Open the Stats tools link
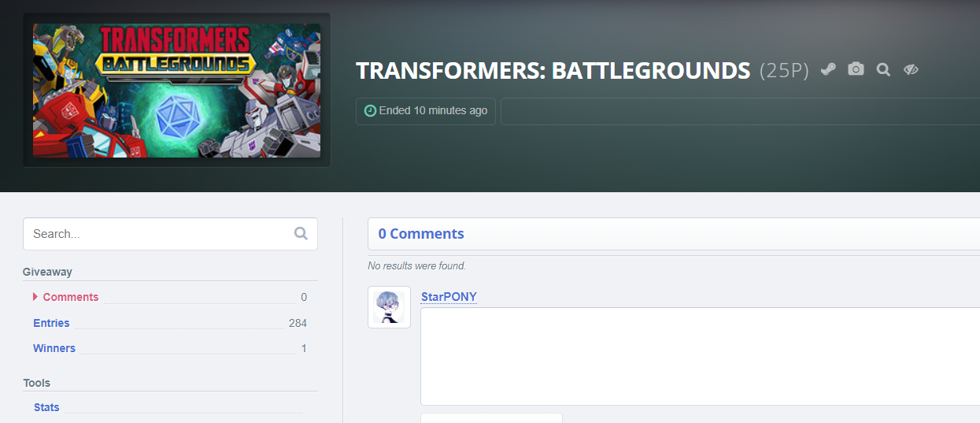This screenshot has width=980, height=423. [46, 407]
